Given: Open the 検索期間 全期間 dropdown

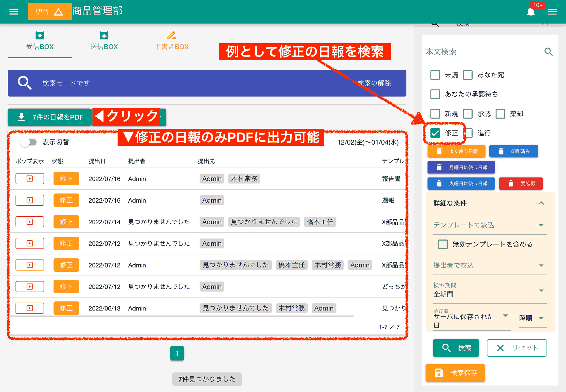Looking at the screenshot, I should tap(541, 290).
